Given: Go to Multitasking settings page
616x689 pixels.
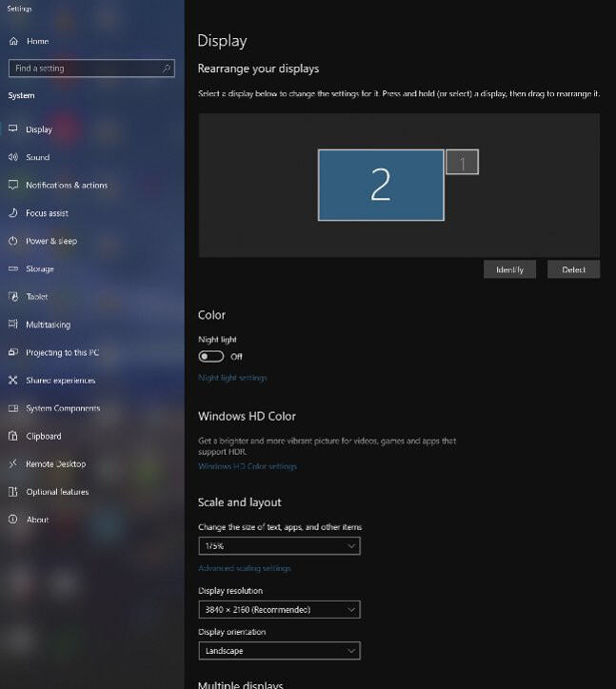Looking at the screenshot, I should point(48,325).
